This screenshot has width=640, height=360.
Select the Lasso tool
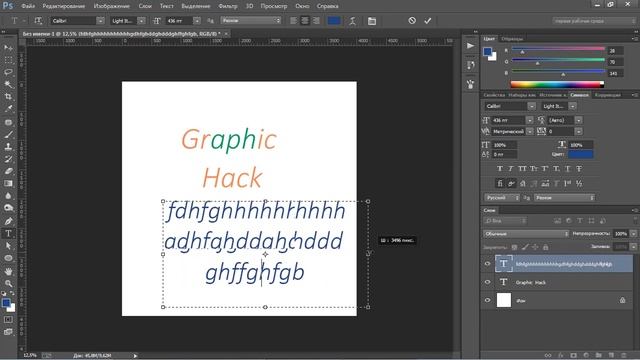[x=8, y=72]
